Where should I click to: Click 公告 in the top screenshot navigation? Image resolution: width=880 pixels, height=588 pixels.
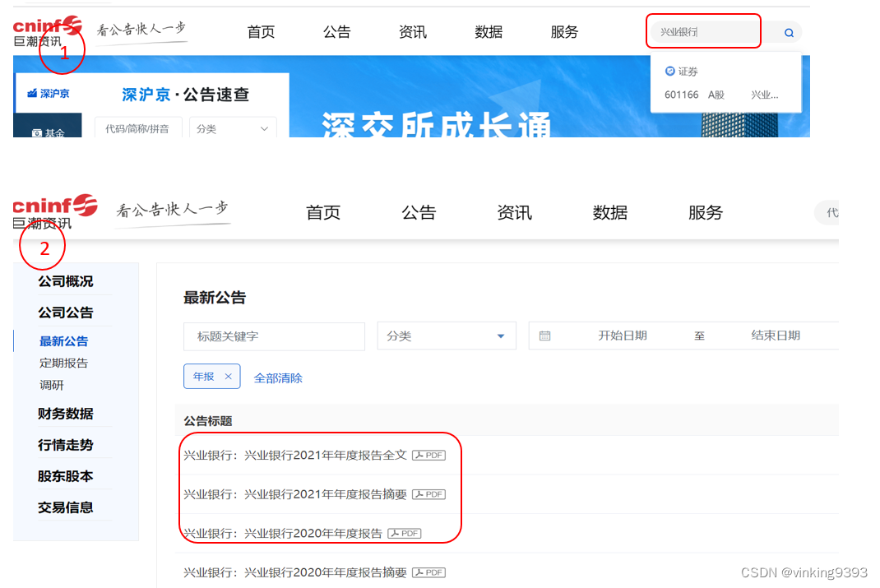pos(336,32)
